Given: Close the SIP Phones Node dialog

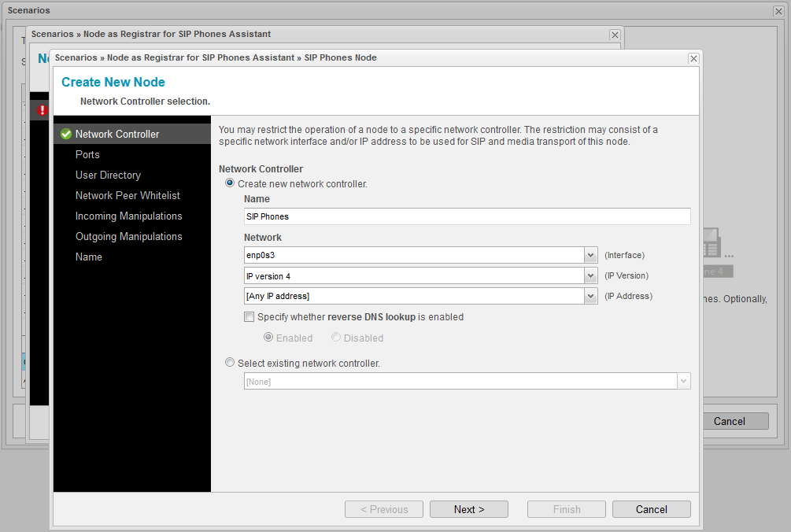Looking at the screenshot, I should 693,58.
